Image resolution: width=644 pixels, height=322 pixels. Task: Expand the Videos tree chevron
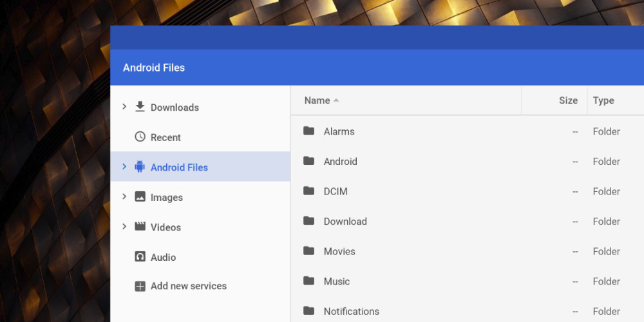click(x=124, y=227)
